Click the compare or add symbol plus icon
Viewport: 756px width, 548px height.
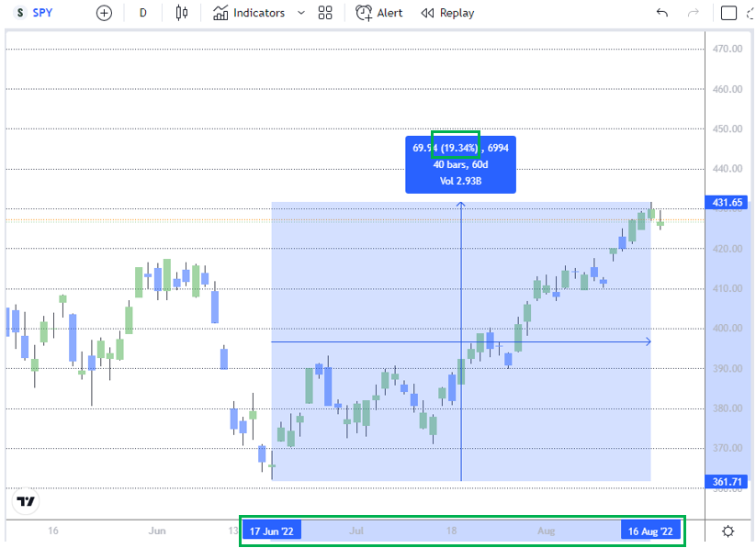tap(104, 13)
